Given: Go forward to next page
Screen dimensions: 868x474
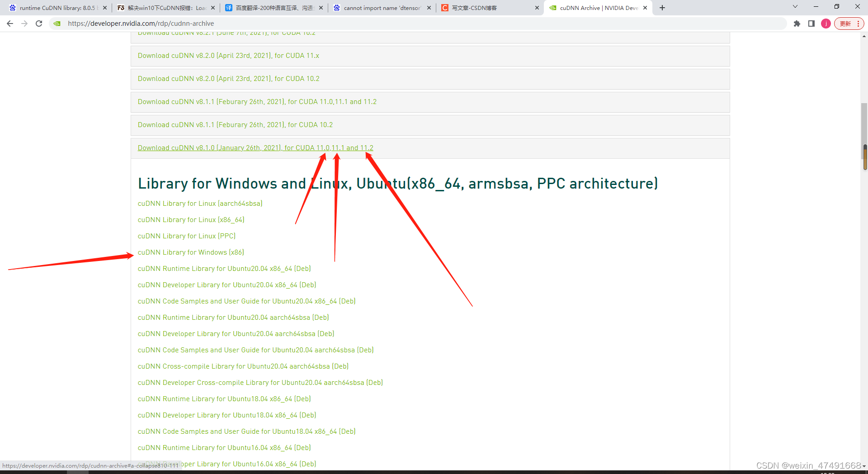Looking at the screenshot, I should click(x=24, y=24).
